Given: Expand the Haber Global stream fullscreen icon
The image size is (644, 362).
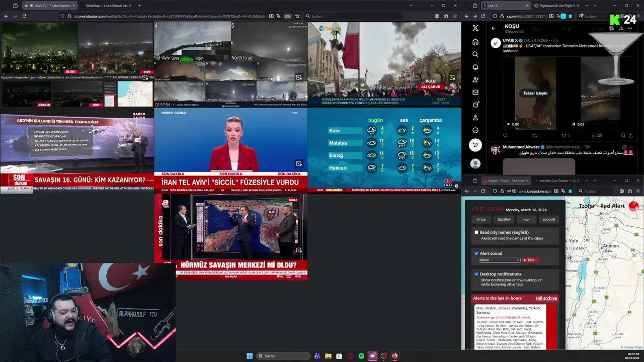Looking at the screenshot, I should click(299, 163).
